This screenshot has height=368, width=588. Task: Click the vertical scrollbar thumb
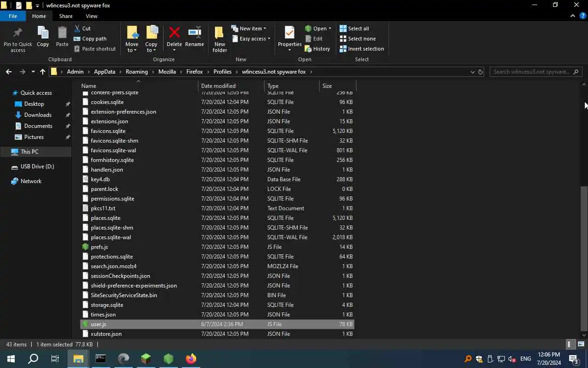[x=584, y=258]
